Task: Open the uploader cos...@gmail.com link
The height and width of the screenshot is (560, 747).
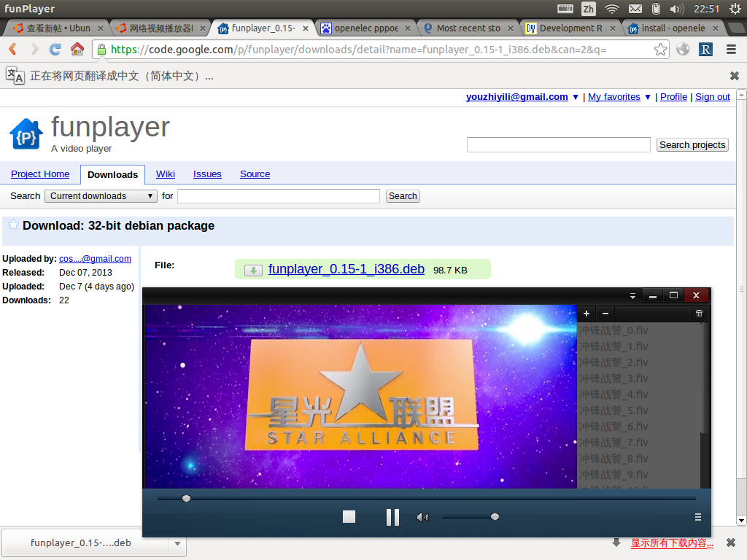Action: tap(95, 259)
